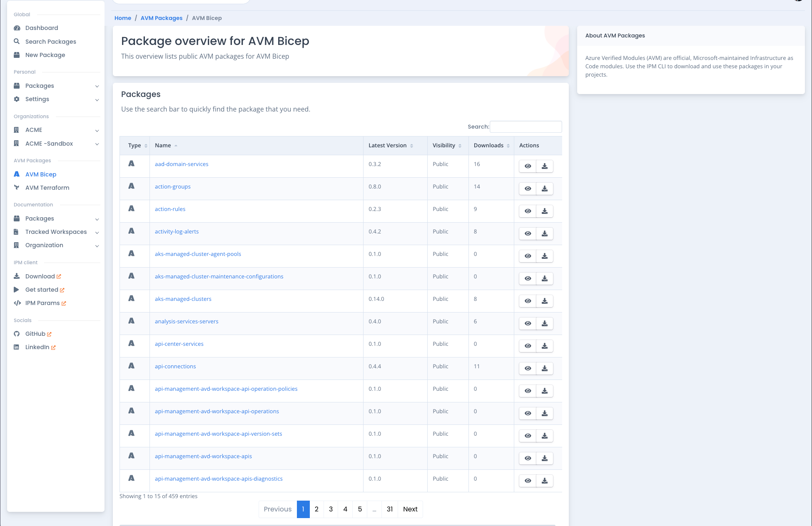Image resolution: width=812 pixels, height=526 pixels.
Task: Download the analysis-services-servers package
Action: point(544,323)
